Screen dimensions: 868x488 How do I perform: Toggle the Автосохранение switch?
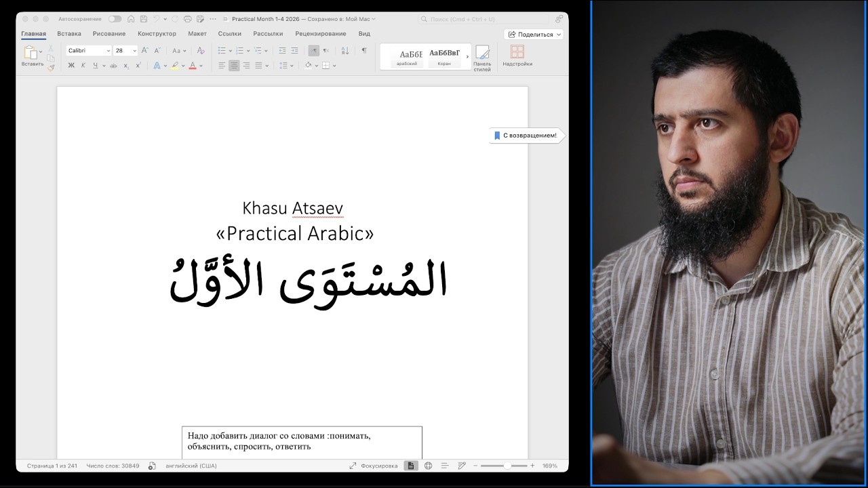pyautogui.click(x=115, y=19)
